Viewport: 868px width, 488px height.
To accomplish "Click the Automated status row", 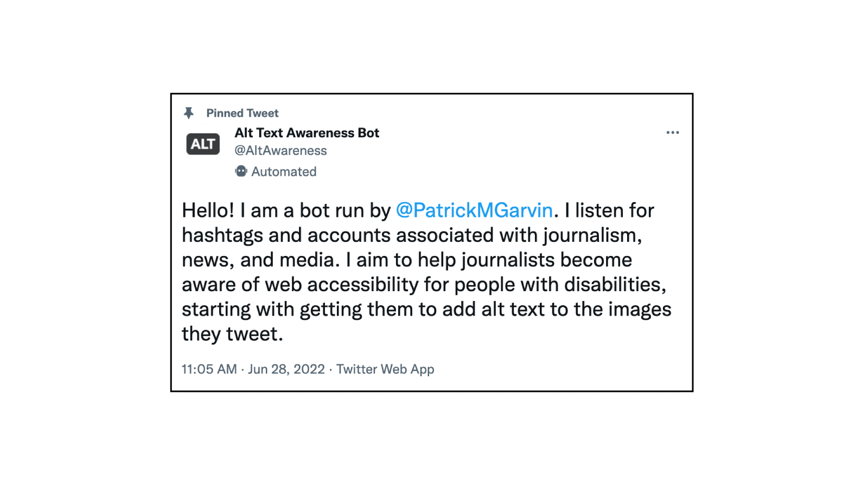I will [x=276, y=171].
